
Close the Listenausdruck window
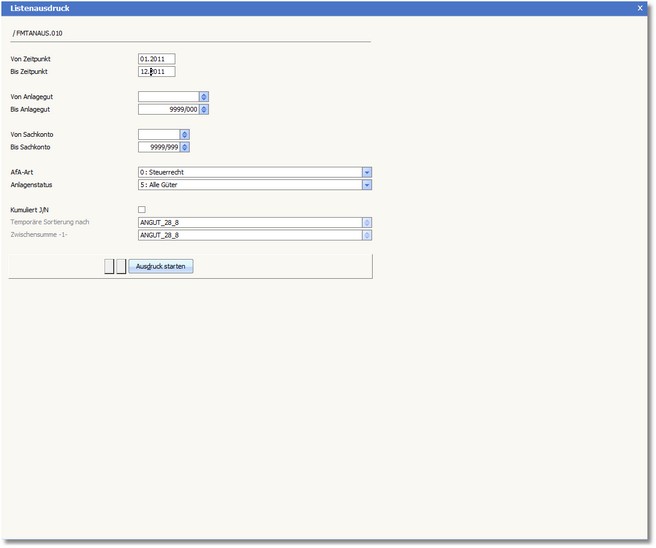pyautogui.click(x=640, y=7)
